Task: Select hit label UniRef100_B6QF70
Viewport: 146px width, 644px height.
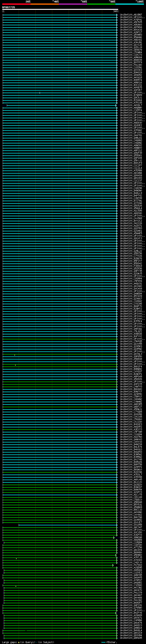Action: 131,306
